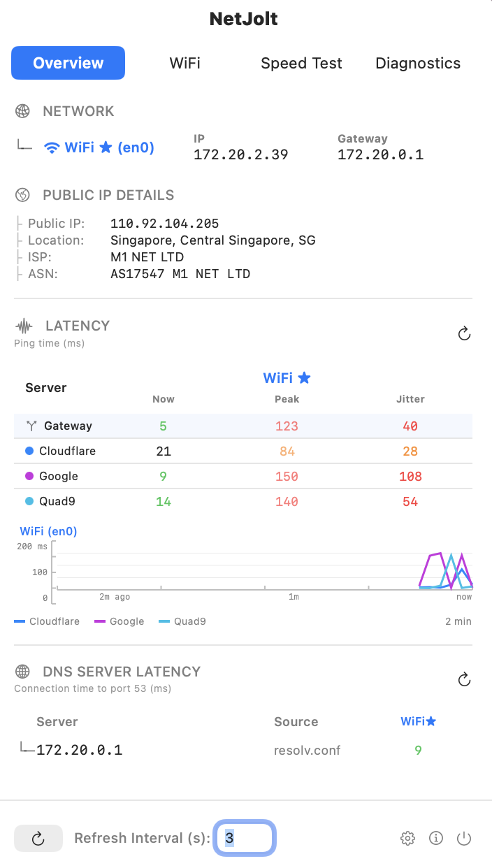The height and width of the screenshot is (868, 492).
Task: Select the Refresh Interval input field
Action: (x=244, y=838)
